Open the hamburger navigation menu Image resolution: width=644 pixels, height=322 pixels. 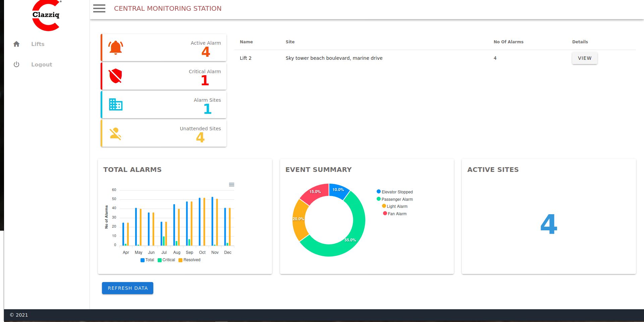[x=99, y=8]
